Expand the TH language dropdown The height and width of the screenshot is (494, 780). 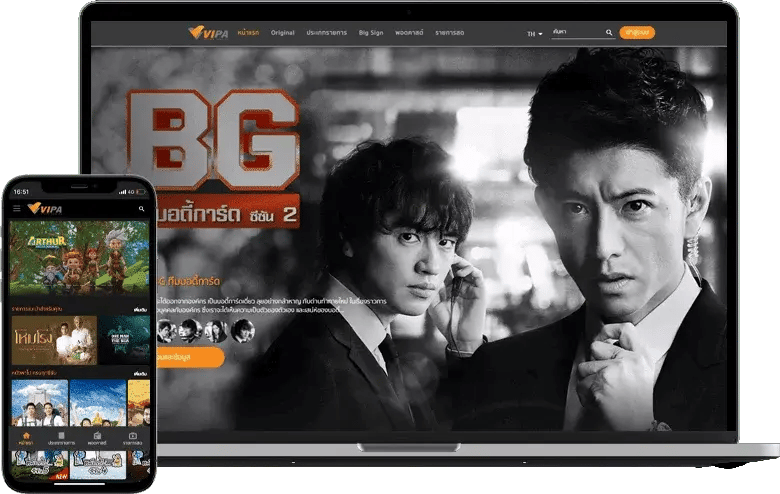tap(535, 34)
